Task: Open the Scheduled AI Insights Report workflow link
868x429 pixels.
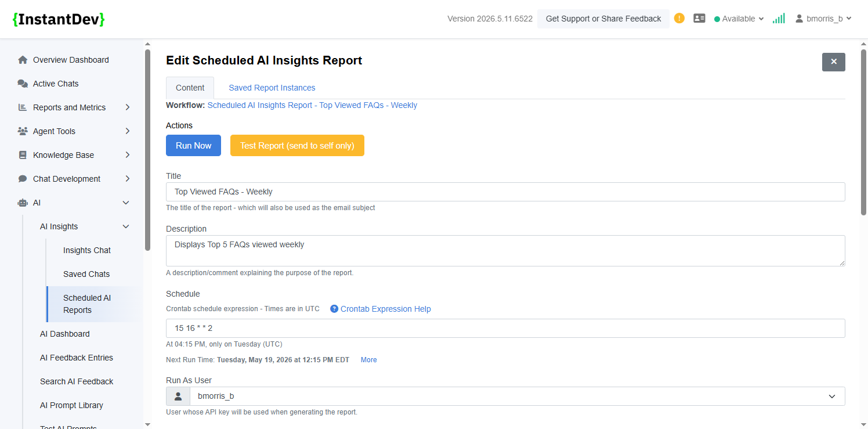Action: (312, 105)
